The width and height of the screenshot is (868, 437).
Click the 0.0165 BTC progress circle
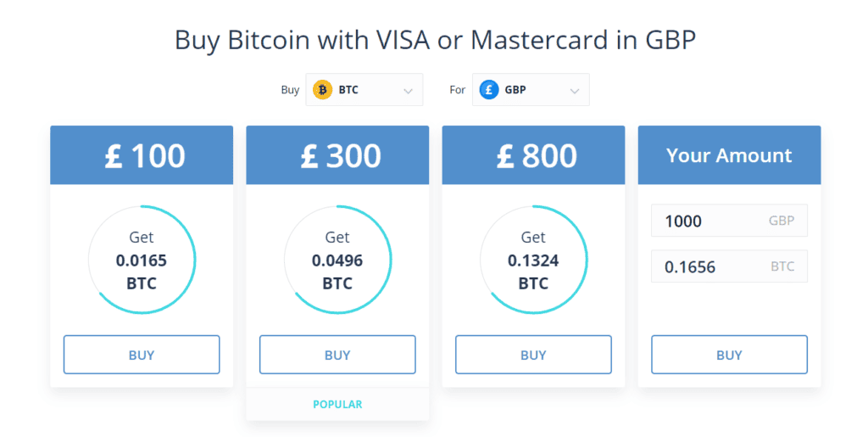pyautogui.click(x=142, y=260)
